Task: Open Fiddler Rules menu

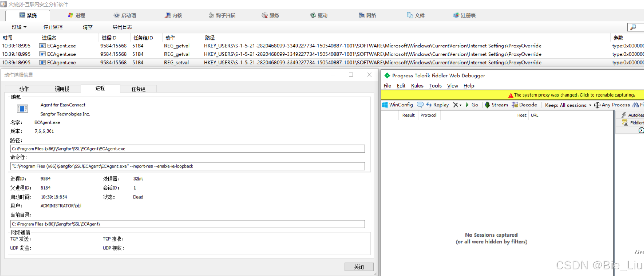Action: [417, 86]
